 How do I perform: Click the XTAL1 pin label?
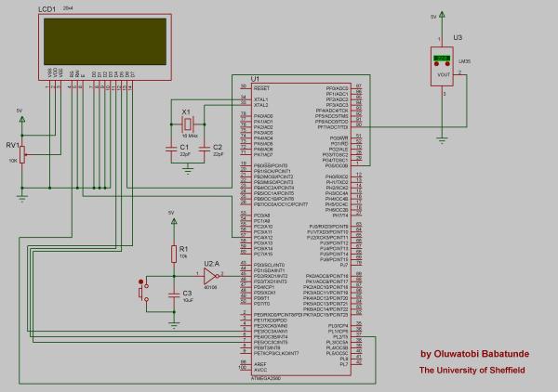point(260,100)
